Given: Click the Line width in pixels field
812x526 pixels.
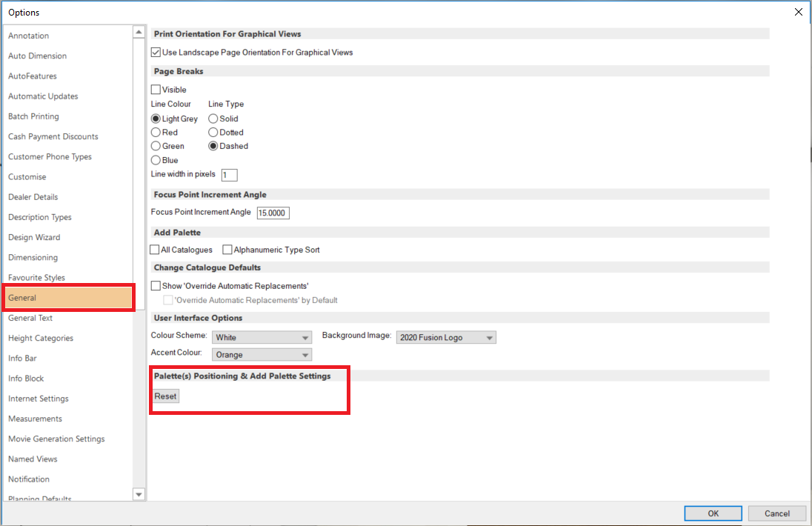Looking at the screenshot, I should [x=229, y=175].
